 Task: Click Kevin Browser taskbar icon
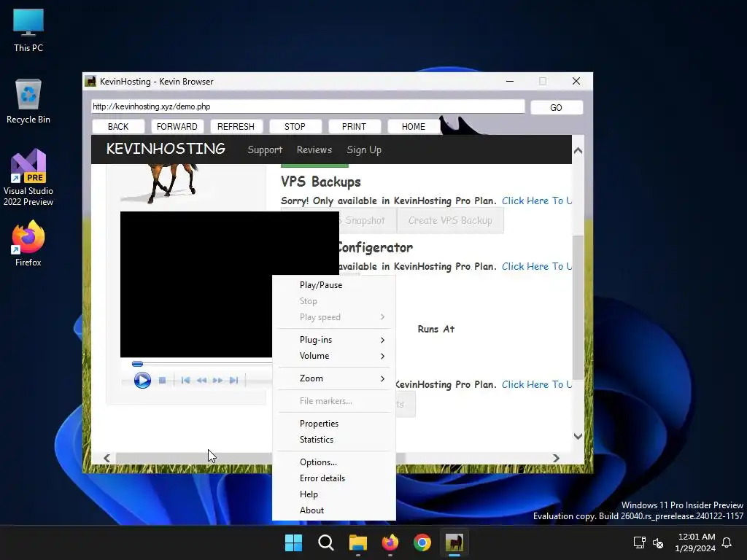click(454, 542)
